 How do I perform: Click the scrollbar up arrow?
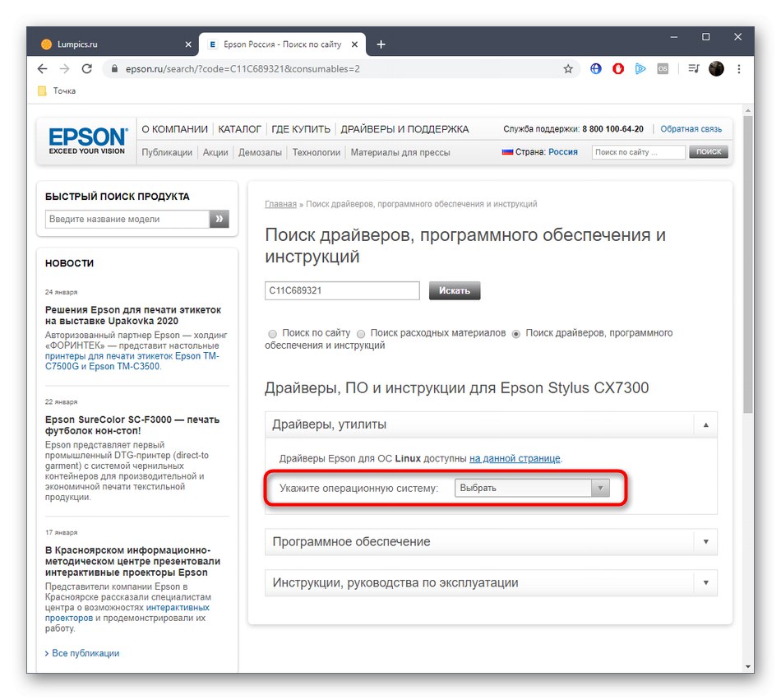[x=747, y=110]
